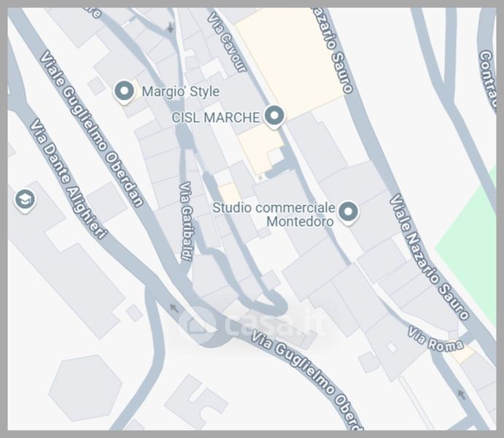Click the Margio' Style map pin
The height and width of the screenshot is (438, 504).
click(x=124, y=92)
